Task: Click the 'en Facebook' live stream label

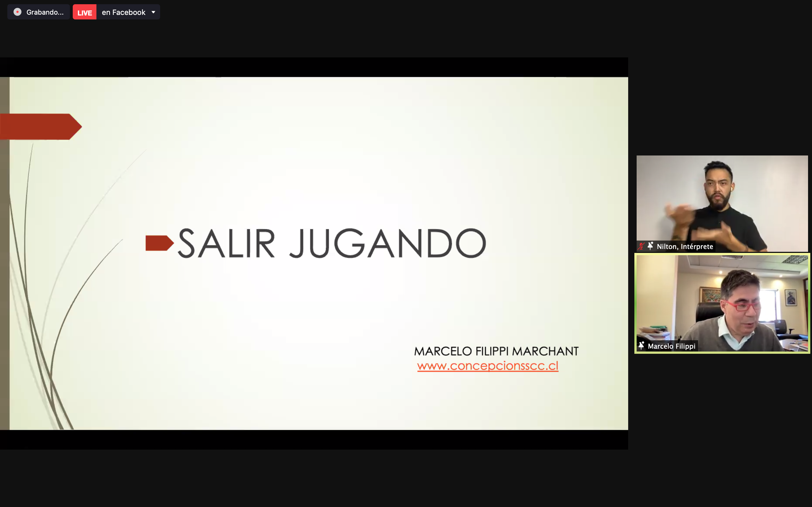Action: click(x=123, y=12)
